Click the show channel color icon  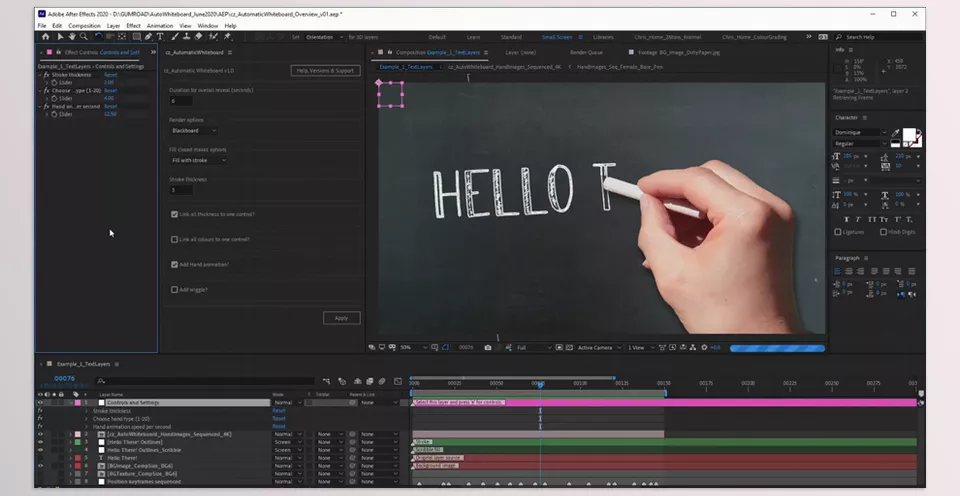coord(508,347)
